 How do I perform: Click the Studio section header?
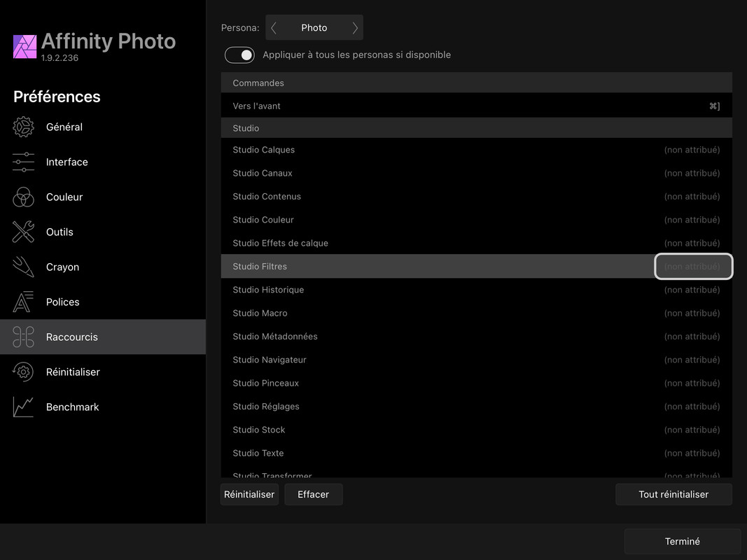click(476, 128)
